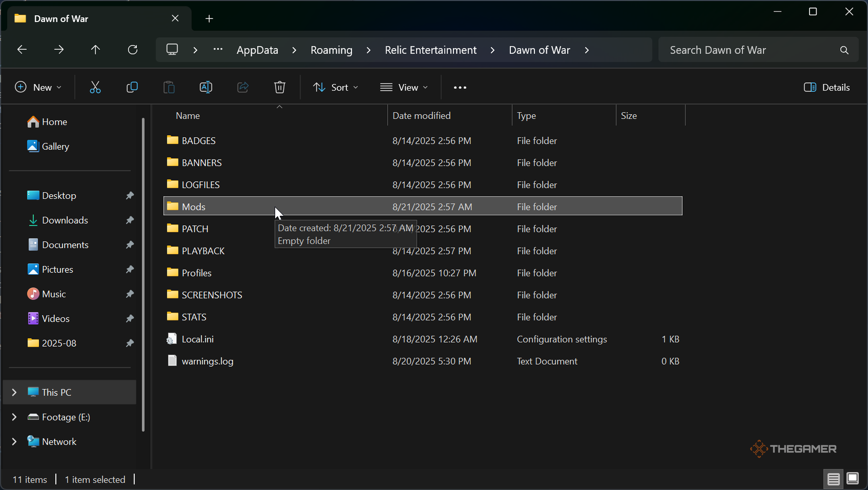Screen dimensions: 868x490
Task: Open the View dropdown
Action: point(403,87)
